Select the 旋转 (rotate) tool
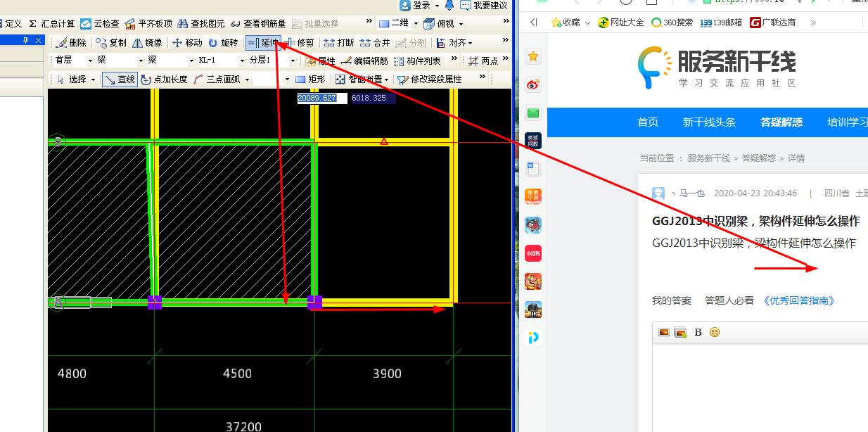The width and height of the screenshot is (868, 432). 223,43
